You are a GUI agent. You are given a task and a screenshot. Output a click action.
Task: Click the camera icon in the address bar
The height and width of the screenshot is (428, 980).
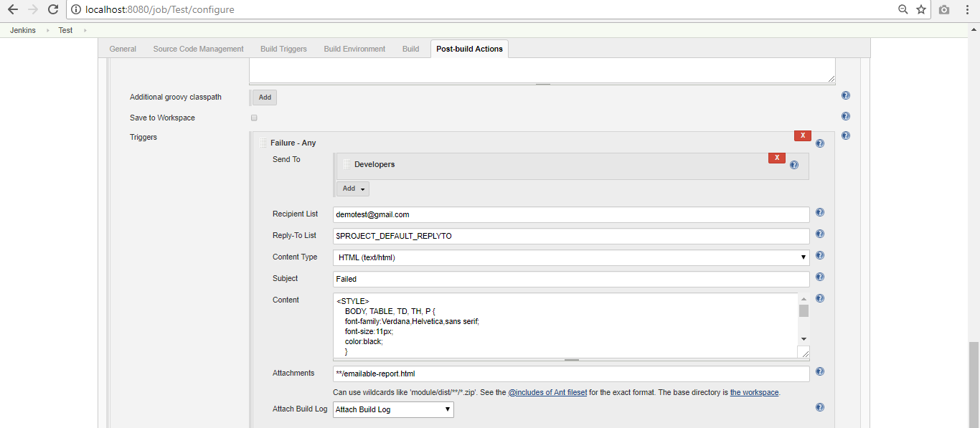(943, 9)
